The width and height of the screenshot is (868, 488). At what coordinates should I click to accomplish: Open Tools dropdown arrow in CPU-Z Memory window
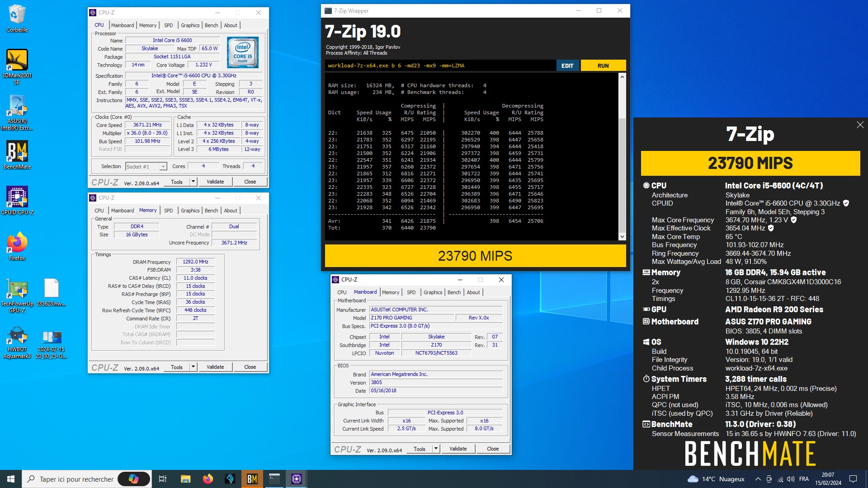coord(193,367)
